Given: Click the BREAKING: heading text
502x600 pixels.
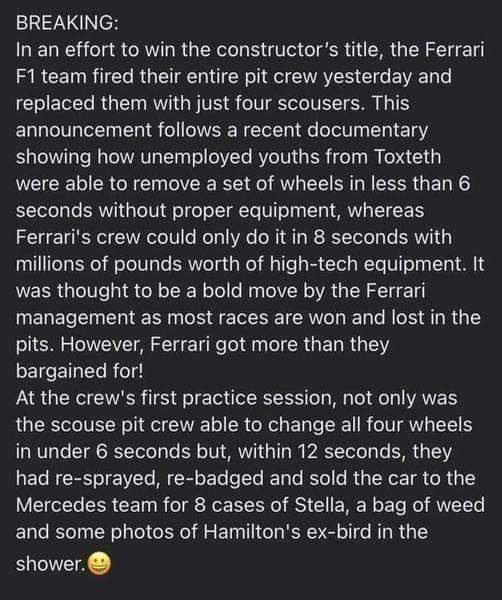Looking at the screenshot, I should [67, 23].
